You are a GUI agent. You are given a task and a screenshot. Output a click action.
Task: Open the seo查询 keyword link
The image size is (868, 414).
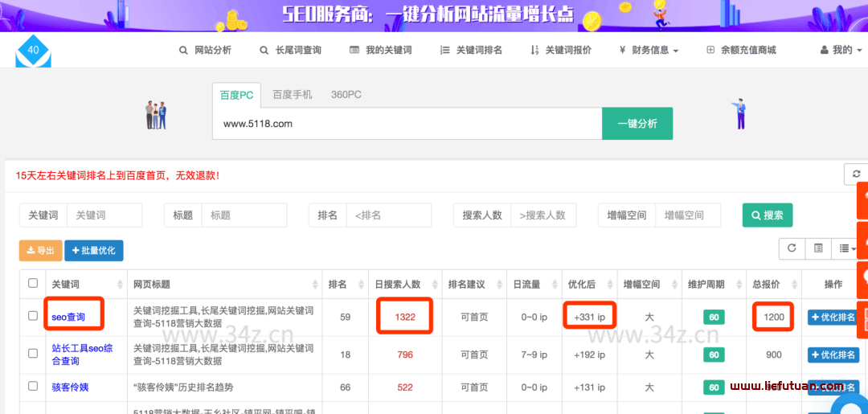68,317
